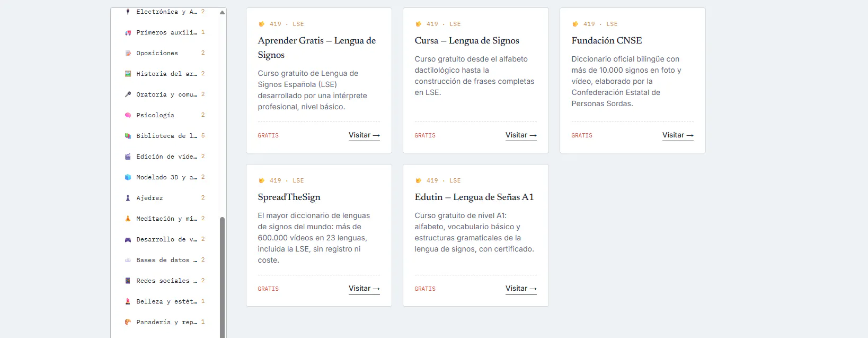Click GRATIS label on Cursa card
Image resolution: width=868 pixels, height=338 pixels.
coord(425,136)
